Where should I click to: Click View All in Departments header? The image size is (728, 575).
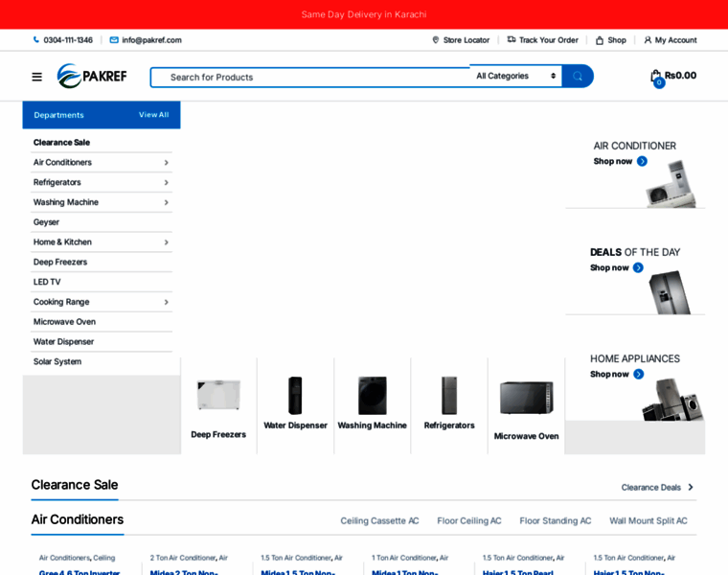point(153,115)
